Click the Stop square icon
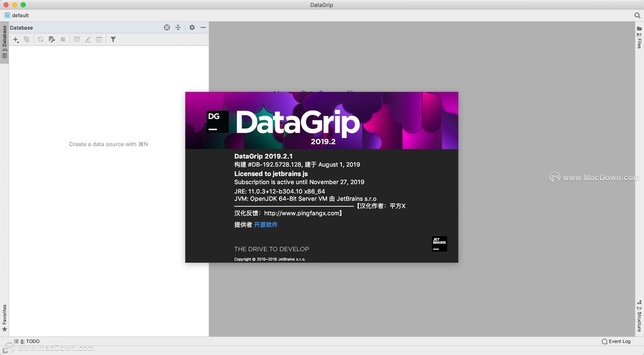Image resolution: width=644 pixels, height=355 pixels. point(63,39)
